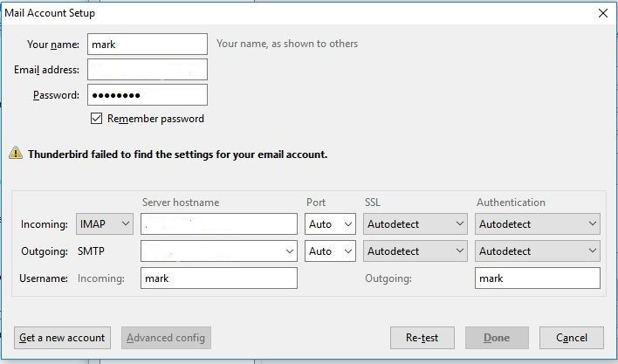Select the outgoing Username field
This screenshot has width=618, height=364.
(x=538, y=278)
